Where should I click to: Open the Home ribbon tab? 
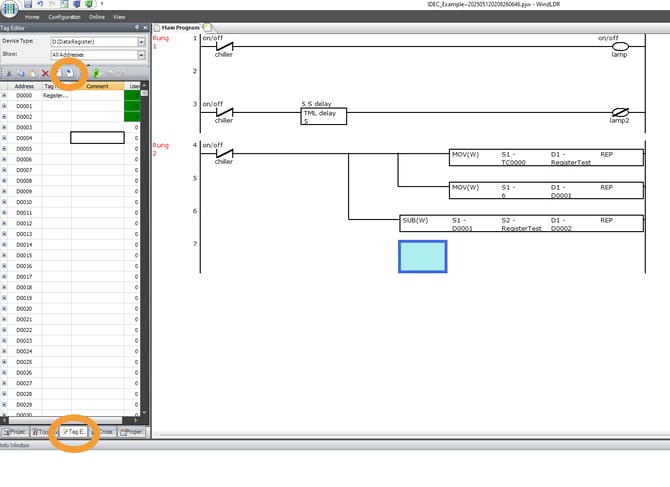tap(32, 17)
